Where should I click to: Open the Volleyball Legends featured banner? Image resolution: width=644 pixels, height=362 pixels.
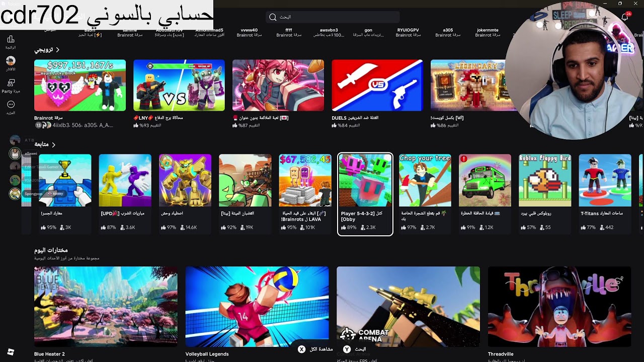tap(257, 307)
